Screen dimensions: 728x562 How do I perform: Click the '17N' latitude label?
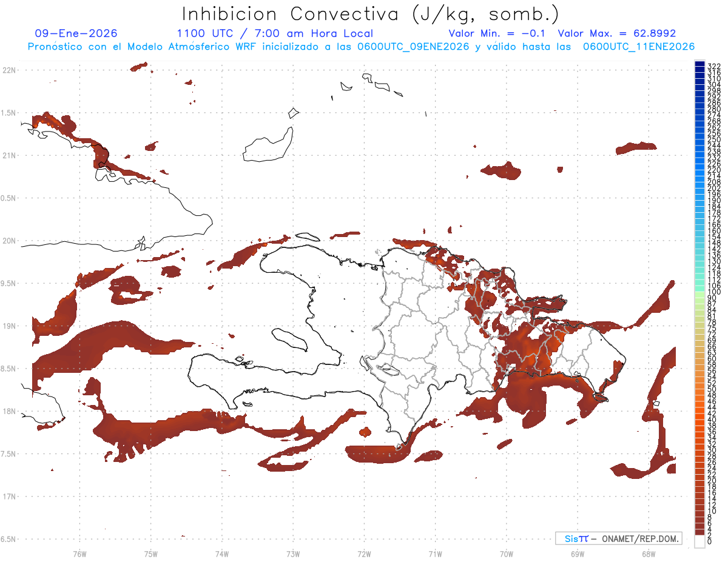pyautogui.click(x=8, y=497)
